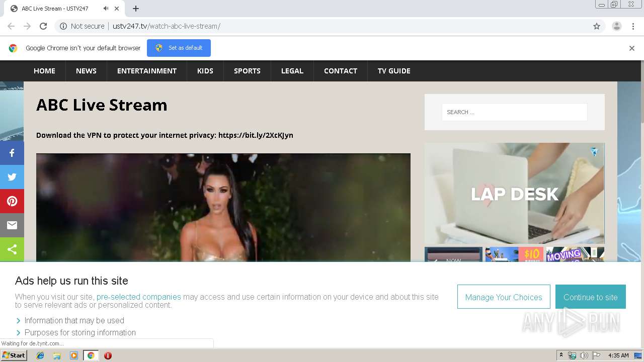
Task: Bookmark this page with the star icon
Action: [597, 26]
